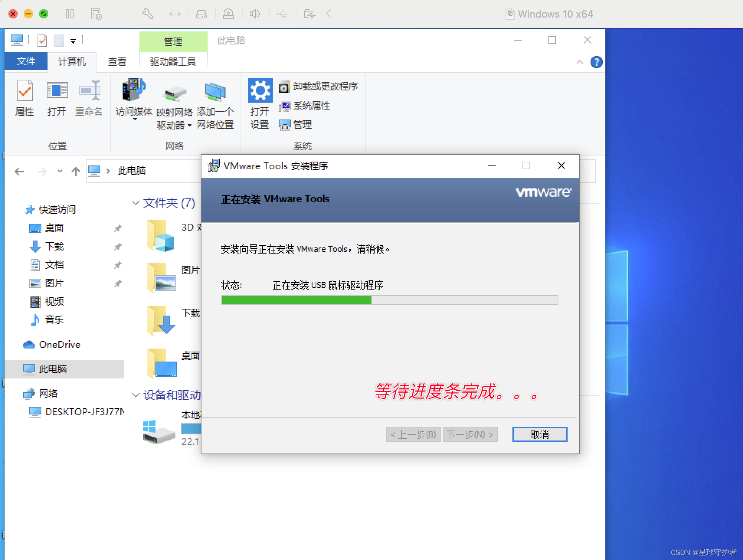
Task: Click System properties (系统属性)
Action: click(x=304, y=106)
